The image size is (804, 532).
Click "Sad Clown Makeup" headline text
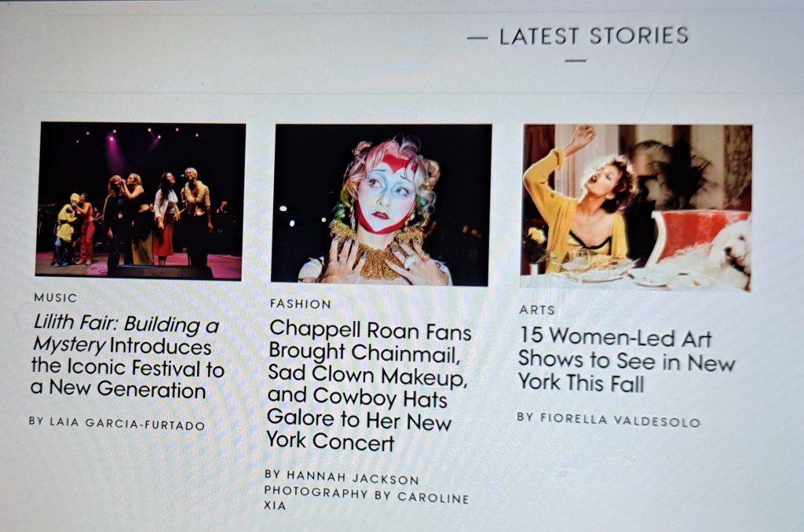pyautogui.click(x=367, y=376)
